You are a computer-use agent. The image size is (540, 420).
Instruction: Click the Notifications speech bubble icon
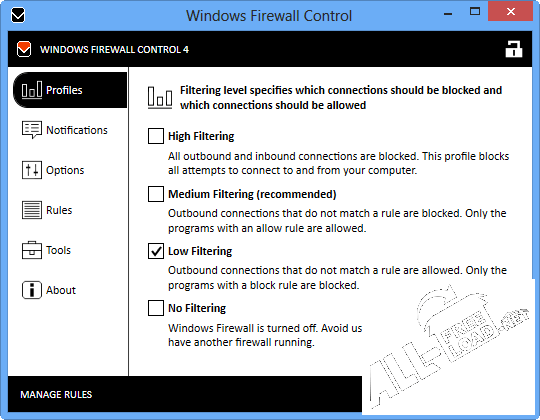(x=32, y=130)
